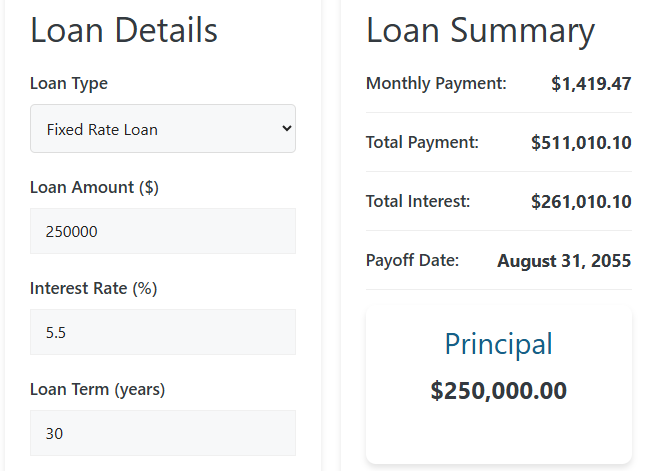Click the Loan Type label
Screen dimensions: 653x471
pyautogui.click(x=69, y=83)
